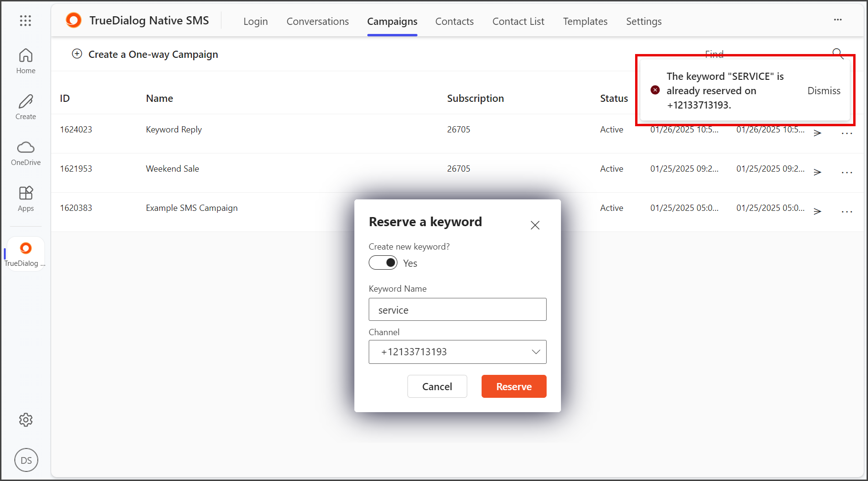Go to Home in sidebar
The height and width of the screenshot is (481, 868).
point(26,61)
